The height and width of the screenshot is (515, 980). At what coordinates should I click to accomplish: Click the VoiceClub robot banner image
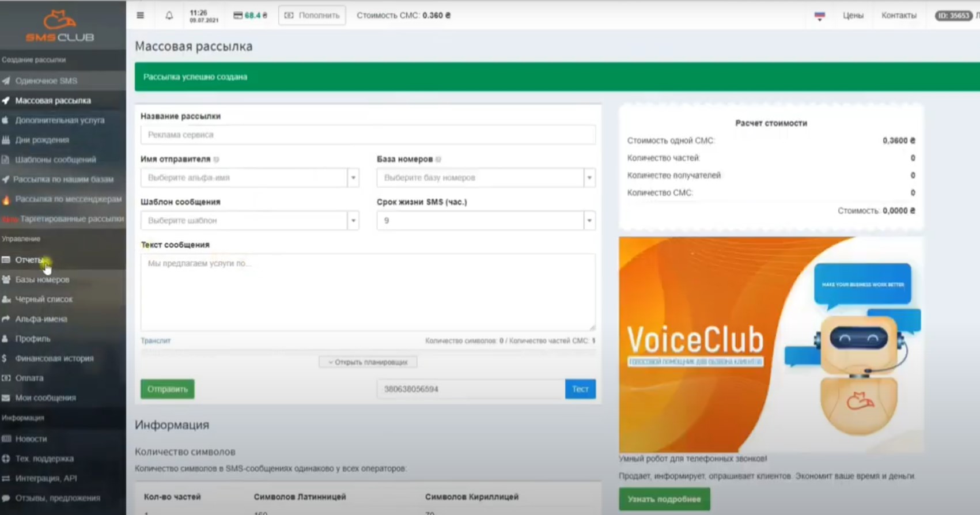point(770,344)
